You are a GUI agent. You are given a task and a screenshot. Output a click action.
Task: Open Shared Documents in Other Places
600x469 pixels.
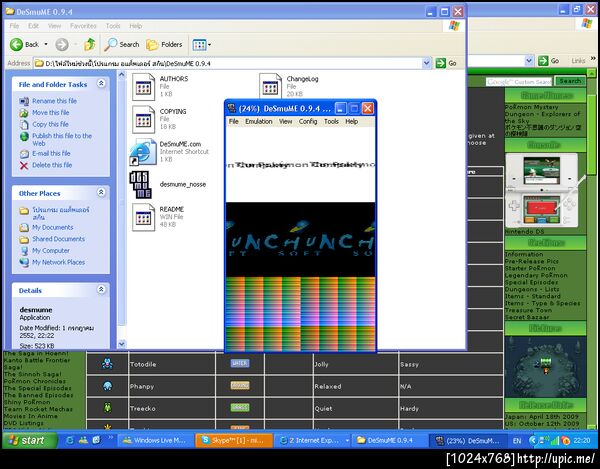click(59, 239)
